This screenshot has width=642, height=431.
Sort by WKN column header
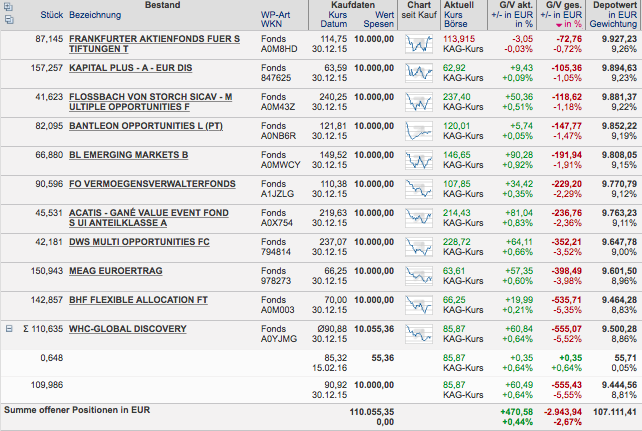[x=271, y=24]
